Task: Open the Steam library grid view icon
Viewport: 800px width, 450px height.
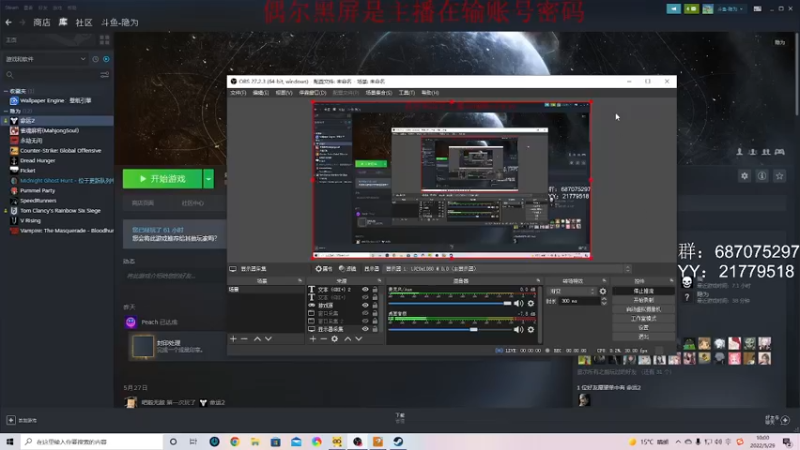Action: (x=105, y=40)
